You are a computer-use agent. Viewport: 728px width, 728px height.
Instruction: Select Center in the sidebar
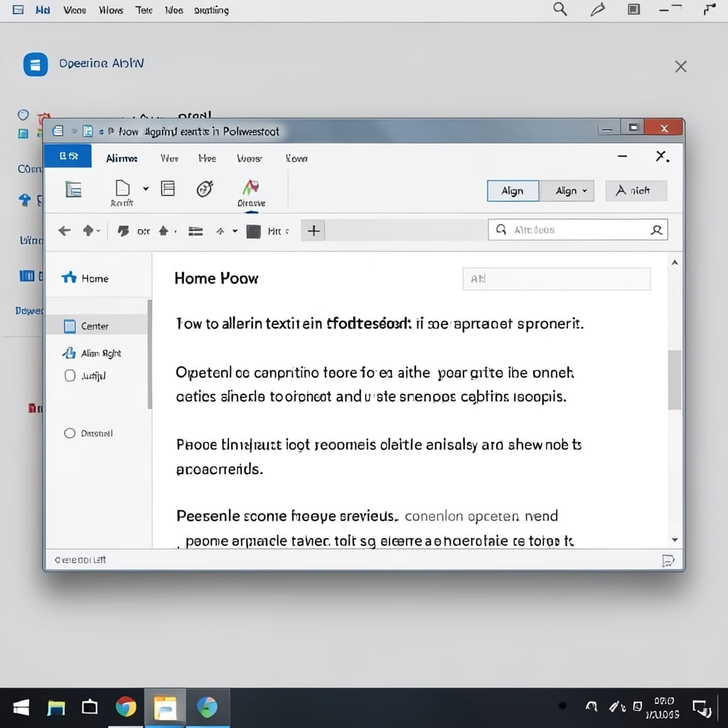tap(97, 326)
